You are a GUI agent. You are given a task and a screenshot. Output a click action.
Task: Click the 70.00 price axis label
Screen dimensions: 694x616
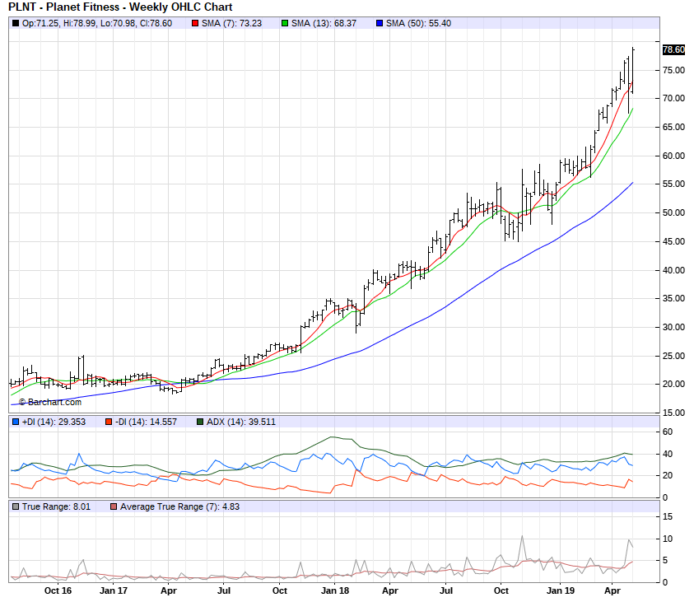pos(673,98)
